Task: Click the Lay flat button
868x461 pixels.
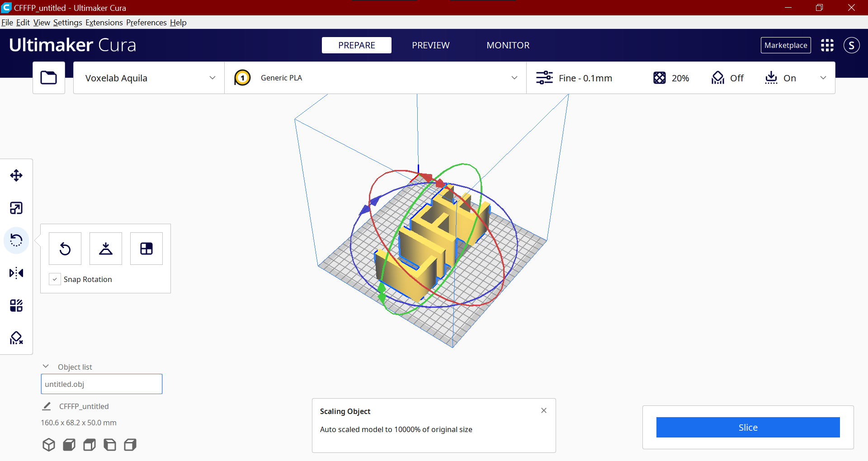Action: tap(106, 249)
